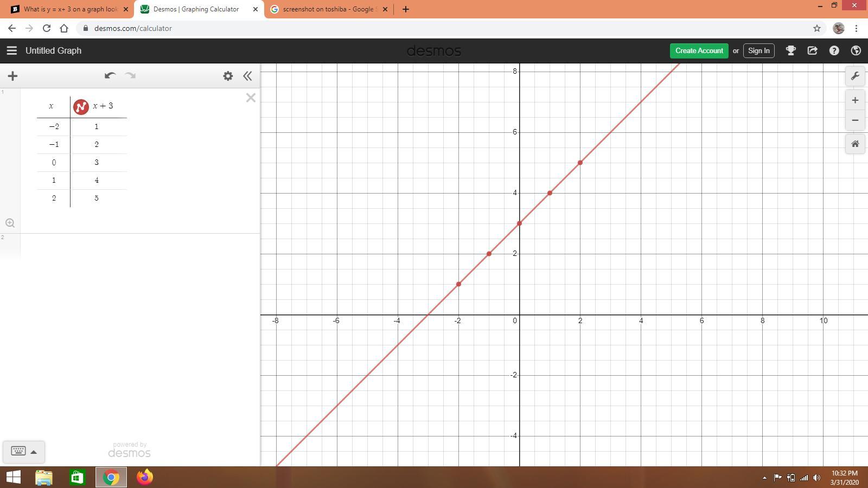Open the Chrome three-dot menu
The image size is (868, 488).
[x=856, y=28]
